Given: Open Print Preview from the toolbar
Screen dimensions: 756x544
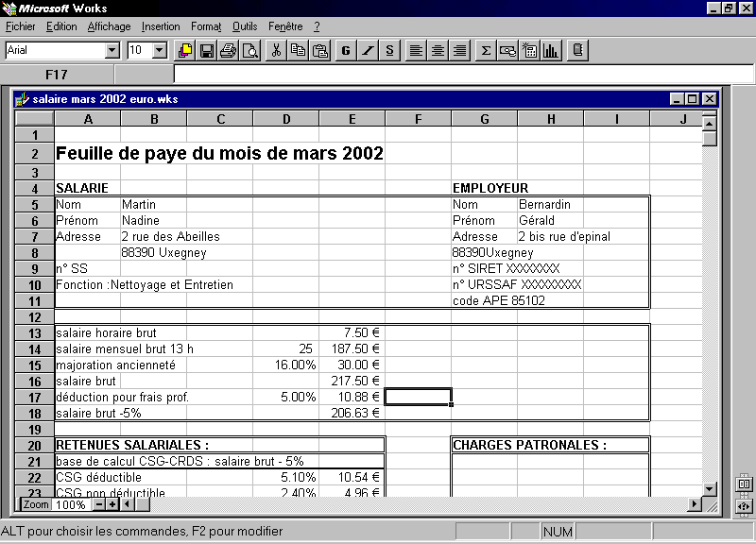Looking at the screenshot, I should (249, 51).
